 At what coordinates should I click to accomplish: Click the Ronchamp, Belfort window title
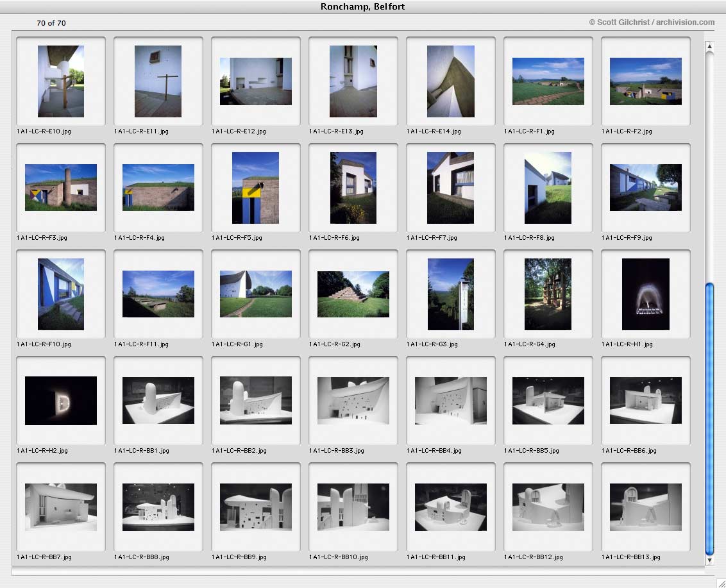(362, 6)
